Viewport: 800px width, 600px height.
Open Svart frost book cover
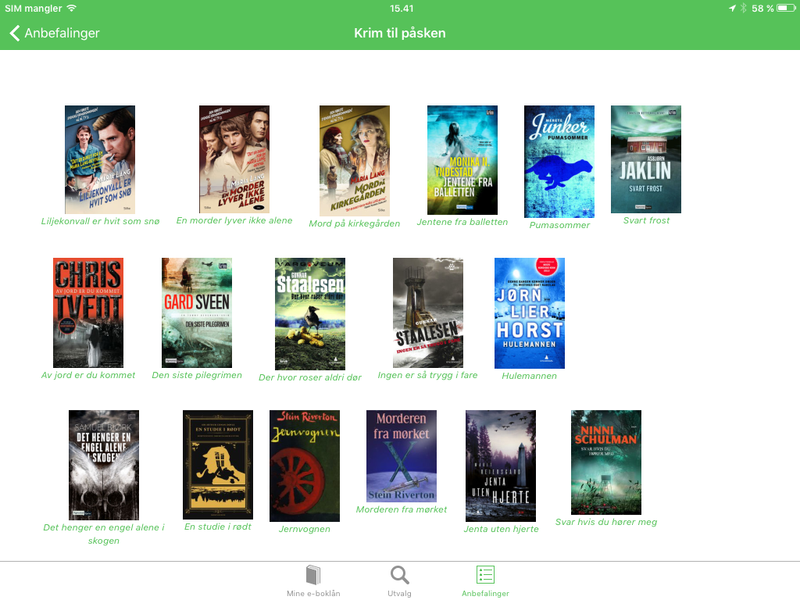click(x=646, y=159)
